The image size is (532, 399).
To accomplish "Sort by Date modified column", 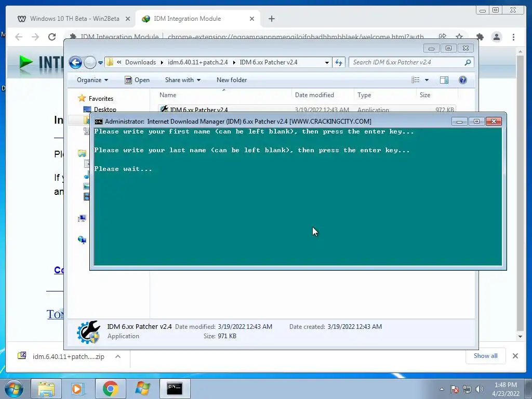I will [323, 95].
